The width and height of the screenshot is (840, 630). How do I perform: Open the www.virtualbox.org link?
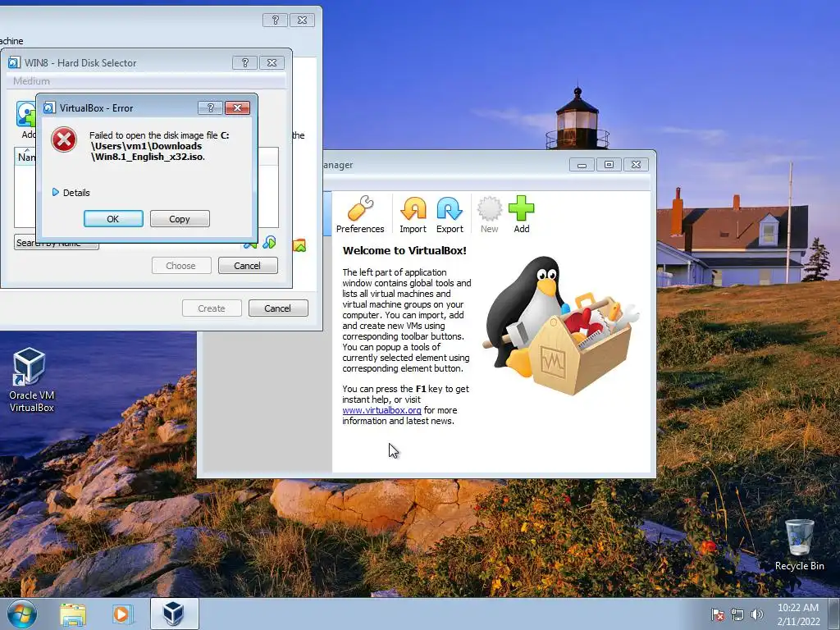click(x=382, y=410)
